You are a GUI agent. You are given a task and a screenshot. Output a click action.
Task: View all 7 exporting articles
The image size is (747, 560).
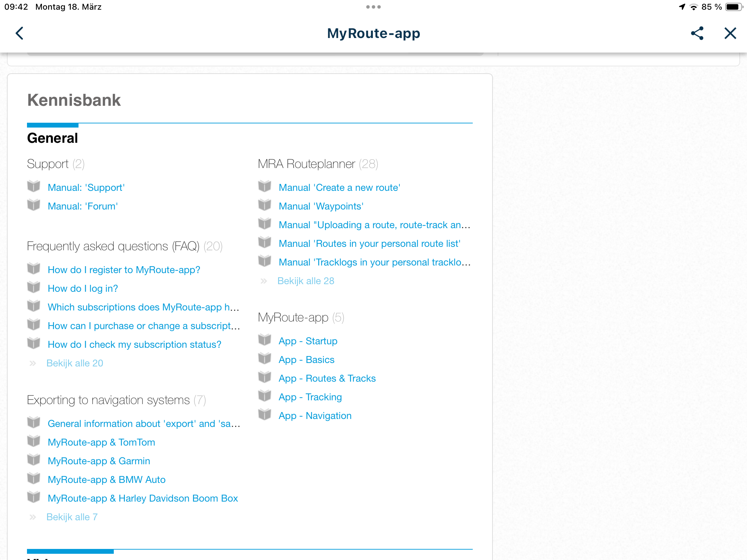coord(72,517)
